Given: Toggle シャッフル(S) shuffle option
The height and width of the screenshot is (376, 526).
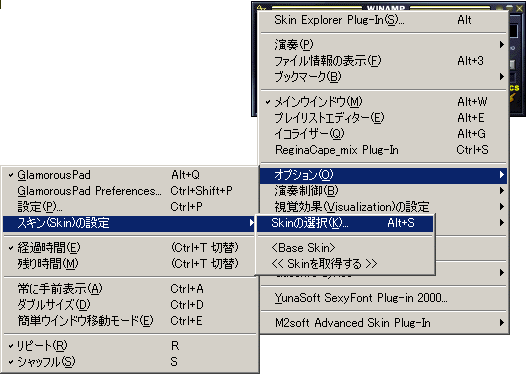Looking at the screenshot, I should pos(131,362).
